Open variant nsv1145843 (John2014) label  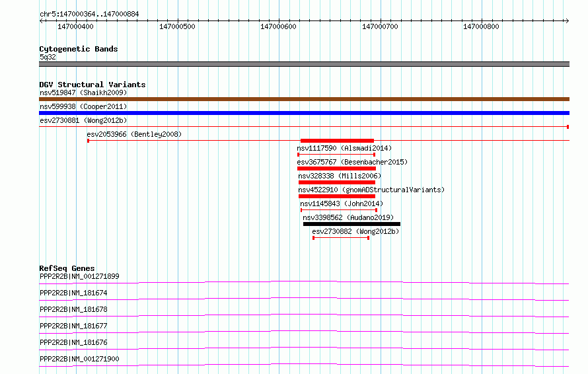click(342, 204)
